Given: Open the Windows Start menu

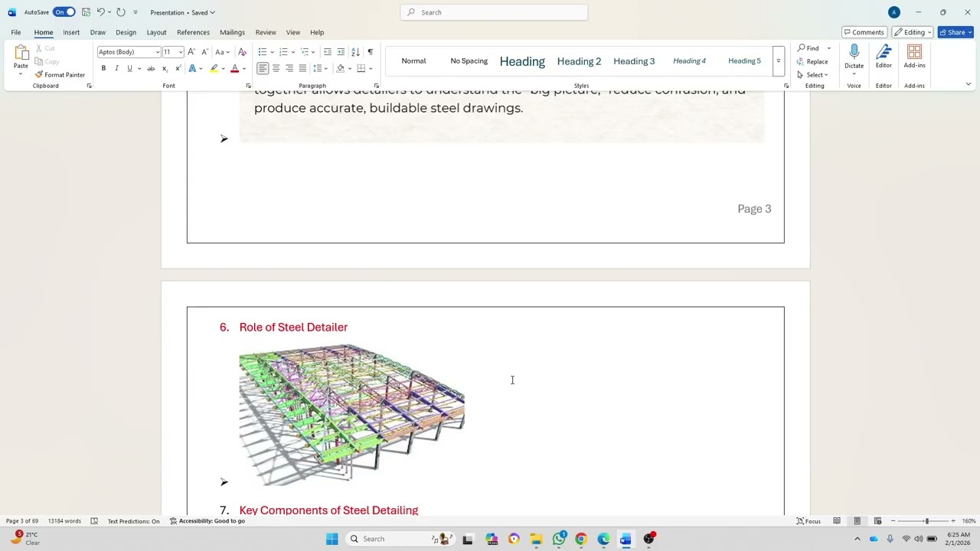Looking at the screenshot, I should coord(332,539).
